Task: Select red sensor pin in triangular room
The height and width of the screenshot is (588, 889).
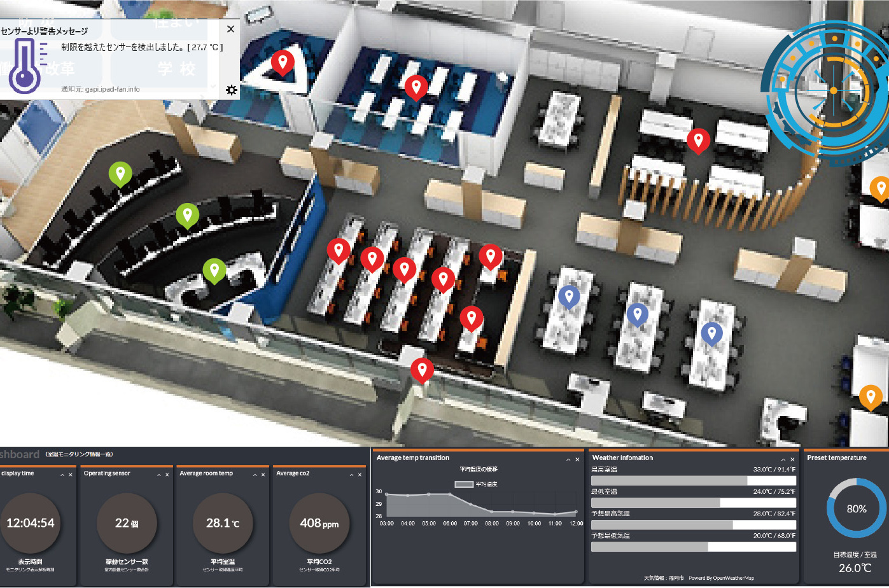Action: 282,62
